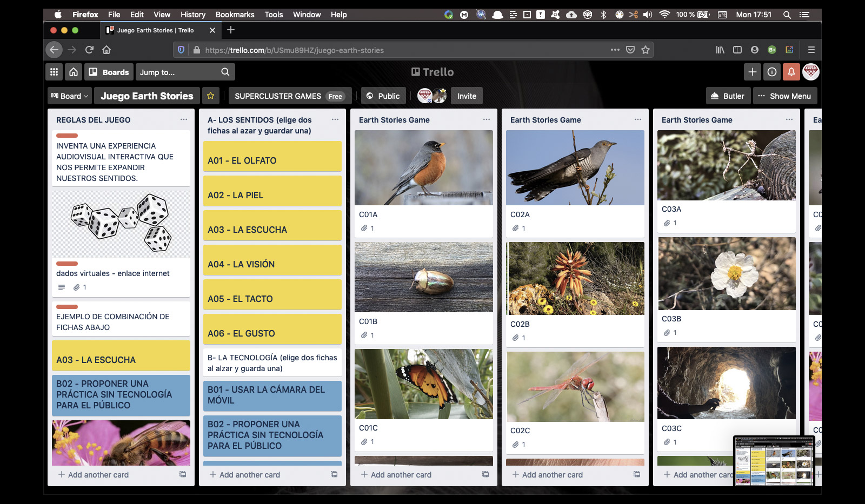Click the plus Create icon in Trello header
The image size is (865, 504).
[752, 72]
